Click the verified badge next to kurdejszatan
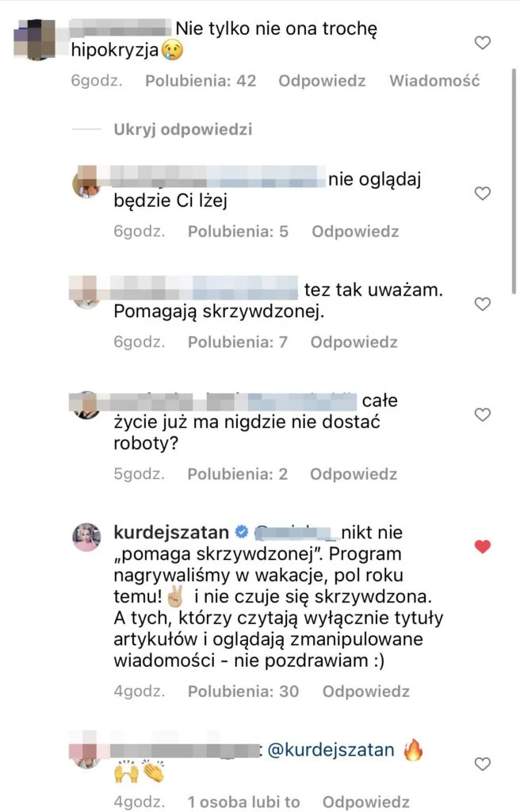The width and height of the screenshot is (520, 812). coord(243,533)
